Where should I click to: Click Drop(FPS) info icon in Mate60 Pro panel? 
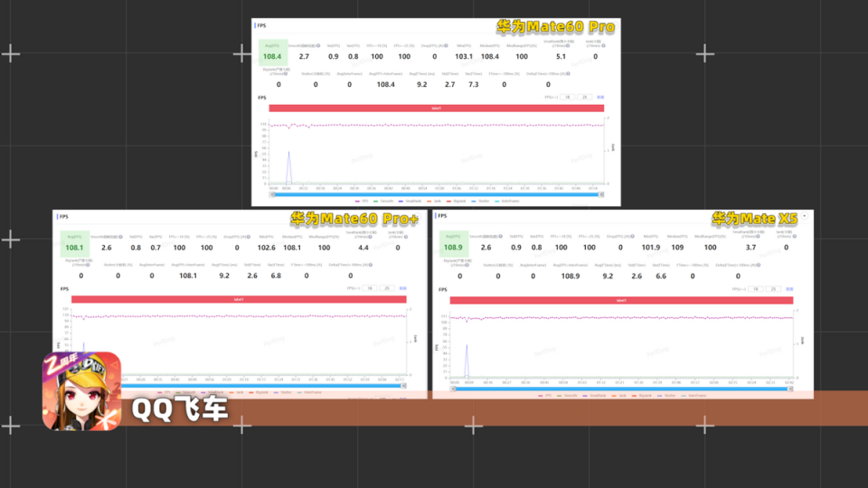[446, 46]
